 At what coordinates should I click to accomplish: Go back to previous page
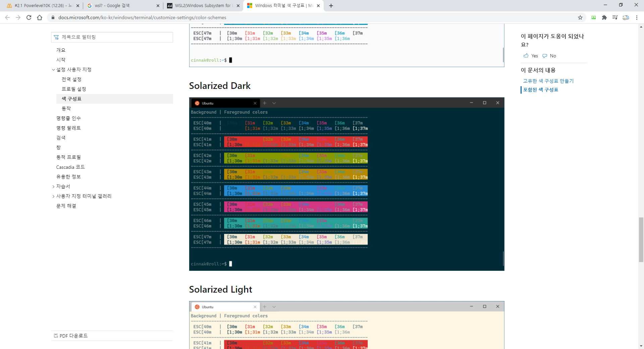point(7,17)
